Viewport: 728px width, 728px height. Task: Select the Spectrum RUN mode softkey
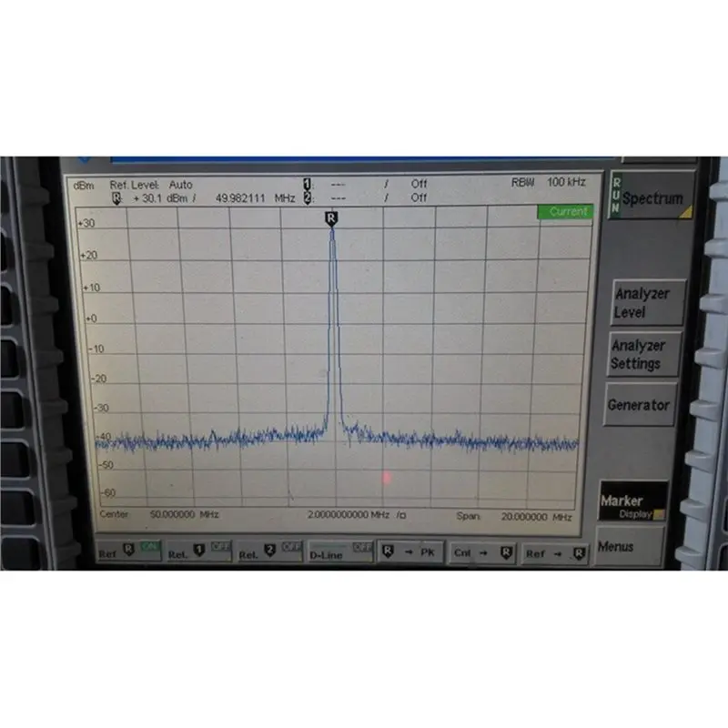[651, 196]
